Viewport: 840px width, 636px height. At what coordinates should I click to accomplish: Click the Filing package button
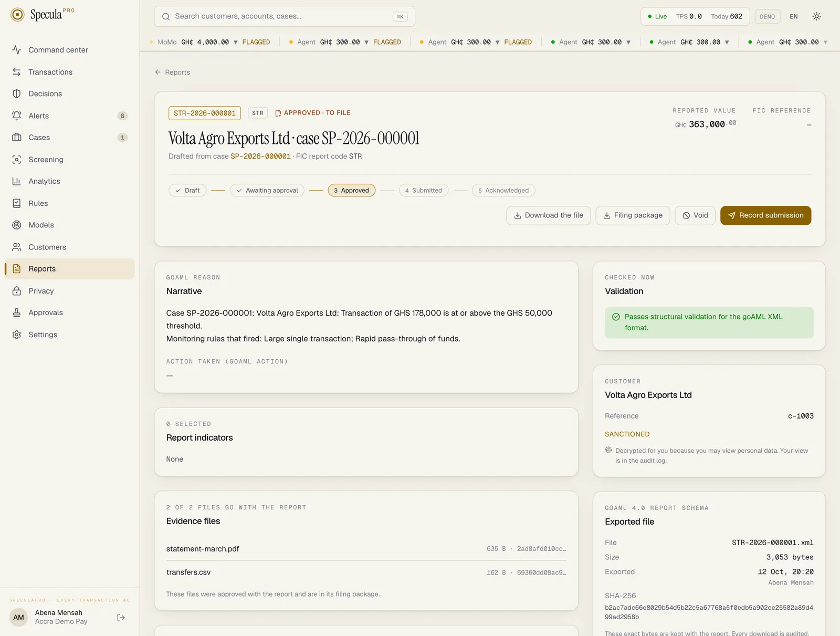click(x=633, y=215)
